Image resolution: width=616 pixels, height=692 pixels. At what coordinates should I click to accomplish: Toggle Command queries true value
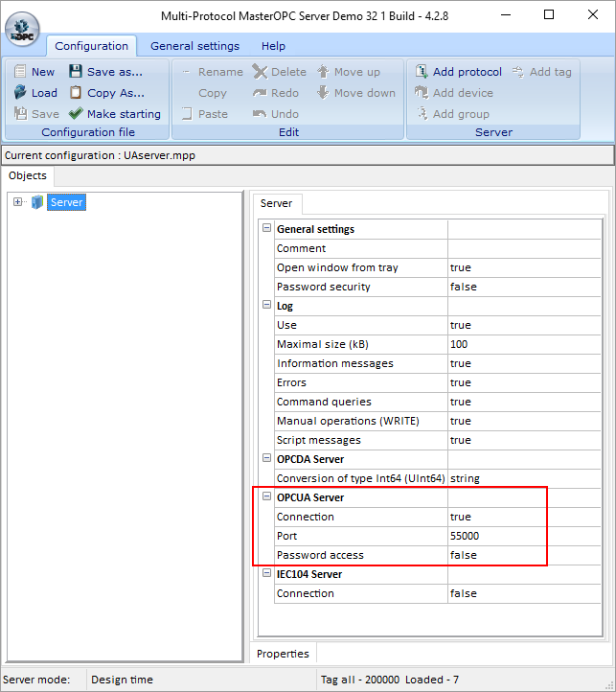click(524, 402)
